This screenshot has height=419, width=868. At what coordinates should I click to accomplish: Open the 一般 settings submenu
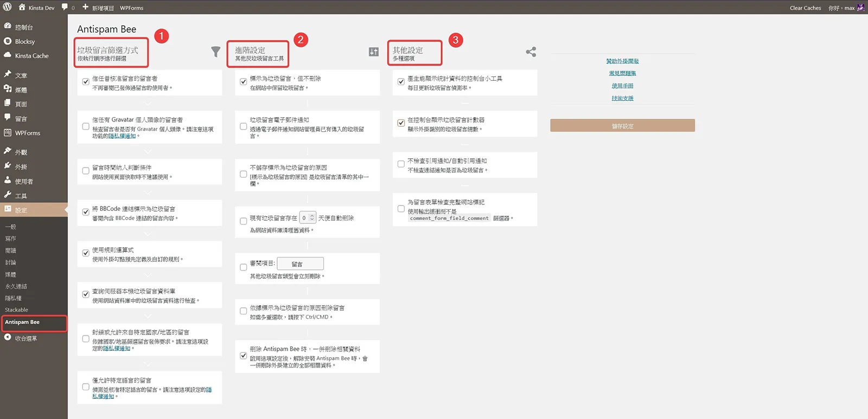click(x=11, y=227)
